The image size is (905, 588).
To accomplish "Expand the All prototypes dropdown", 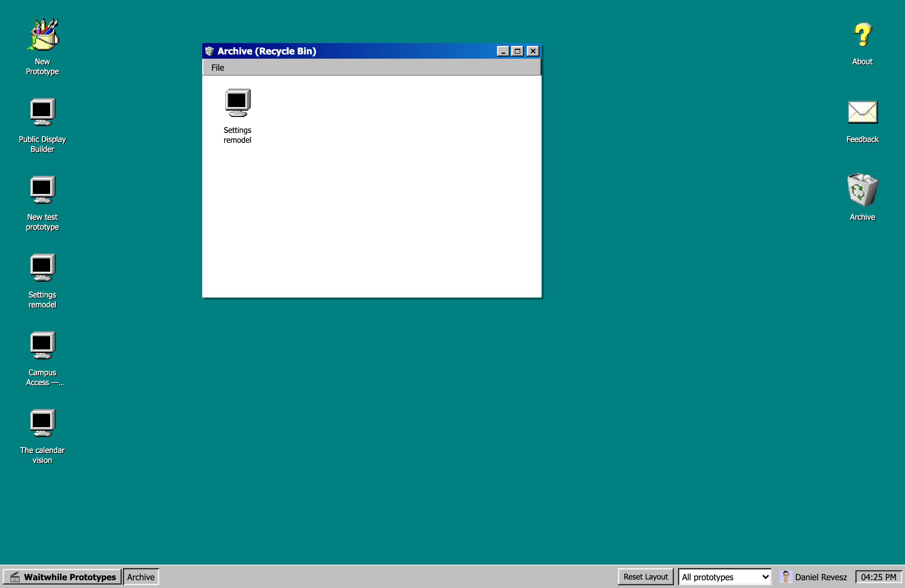I will click(725, 577).
